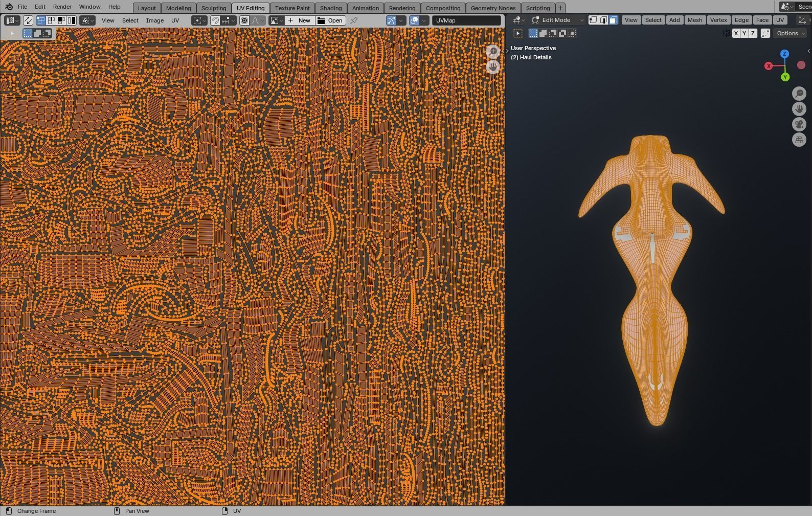Select vertex select mode in 3D viewport
This screenshot has width=812, height=516.
coord(593,20)
